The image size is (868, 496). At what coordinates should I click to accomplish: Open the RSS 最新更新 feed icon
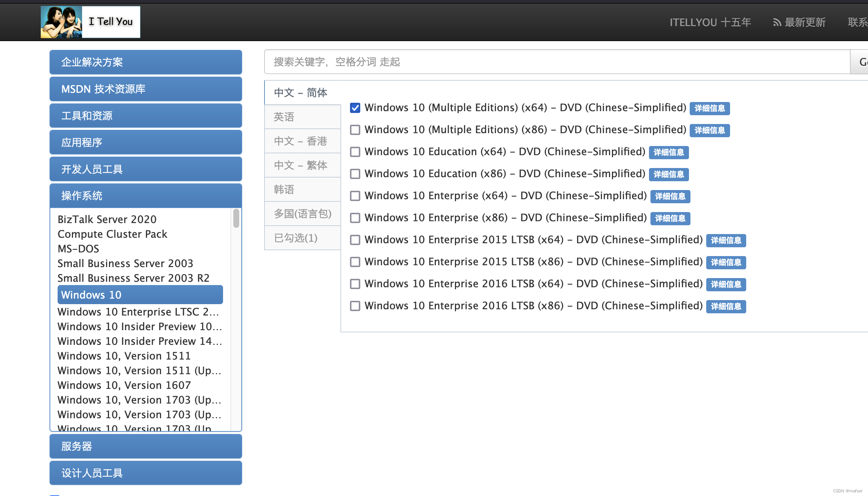[x=777, y=23]
